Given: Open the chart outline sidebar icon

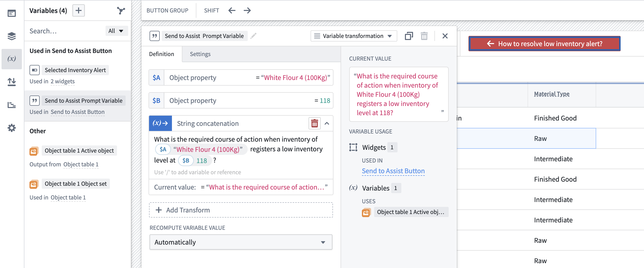Looking at the screenshot, I should [12, 105].
